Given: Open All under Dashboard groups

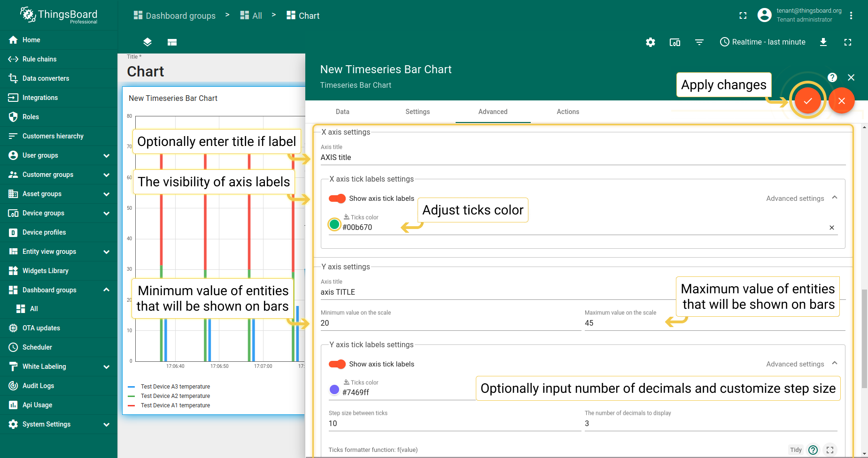Looking at the screenshot, I should coord(59,309).
